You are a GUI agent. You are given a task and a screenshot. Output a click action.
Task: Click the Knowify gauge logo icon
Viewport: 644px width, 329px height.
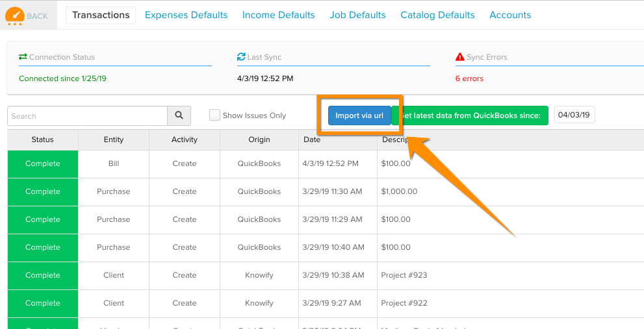point(15,16)
